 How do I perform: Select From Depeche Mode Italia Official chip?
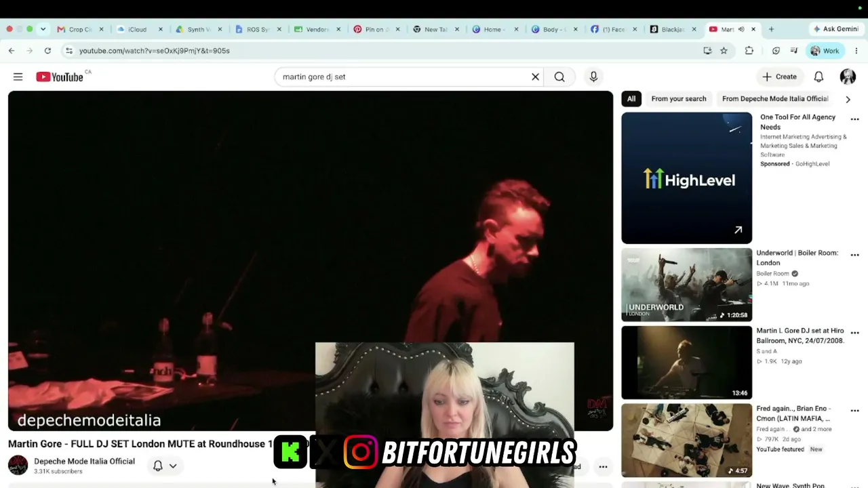(775, 99)
